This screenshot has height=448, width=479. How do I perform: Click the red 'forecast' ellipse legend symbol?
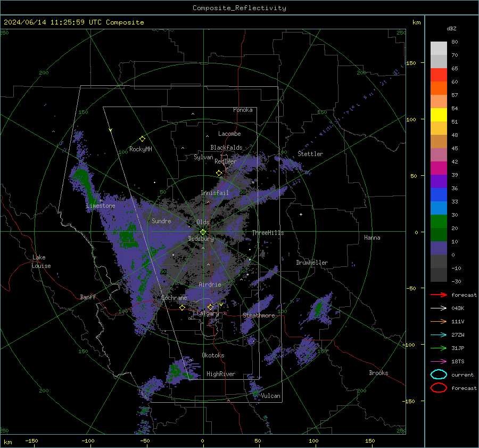[x=439, y=388]
